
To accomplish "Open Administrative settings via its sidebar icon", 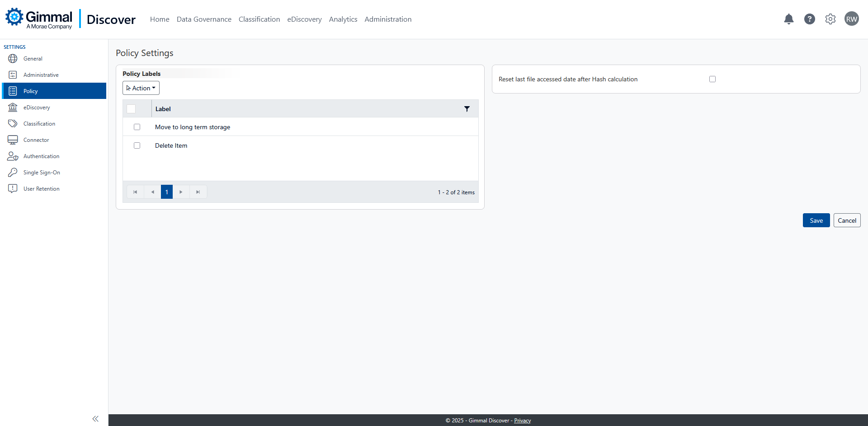I will [12, 75].
